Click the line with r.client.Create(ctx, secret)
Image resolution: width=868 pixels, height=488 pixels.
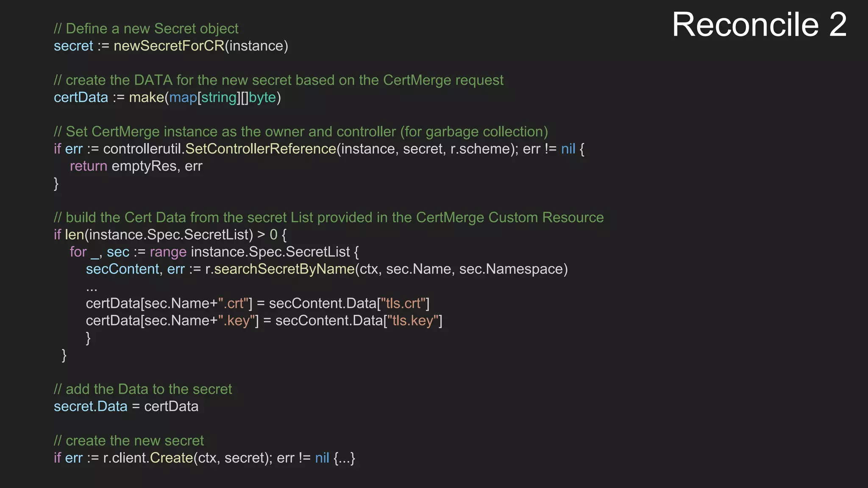tap(204, 458)
